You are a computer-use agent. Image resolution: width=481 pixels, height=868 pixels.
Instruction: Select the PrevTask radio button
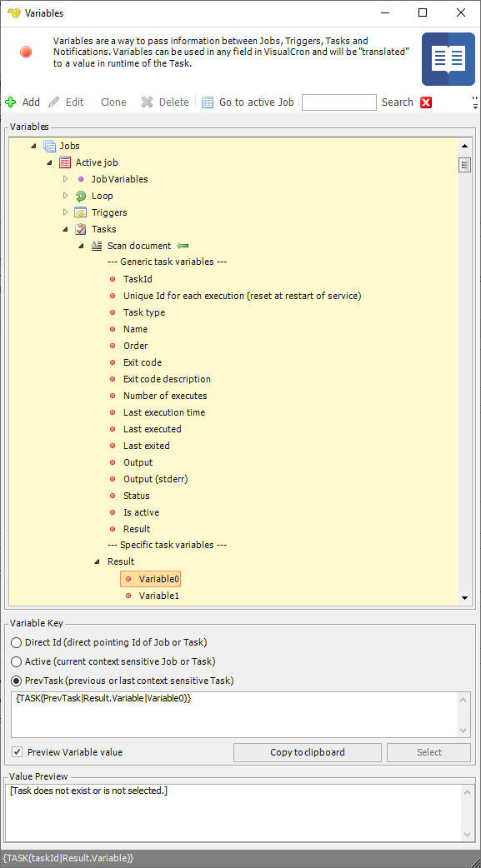coord(17,681)
